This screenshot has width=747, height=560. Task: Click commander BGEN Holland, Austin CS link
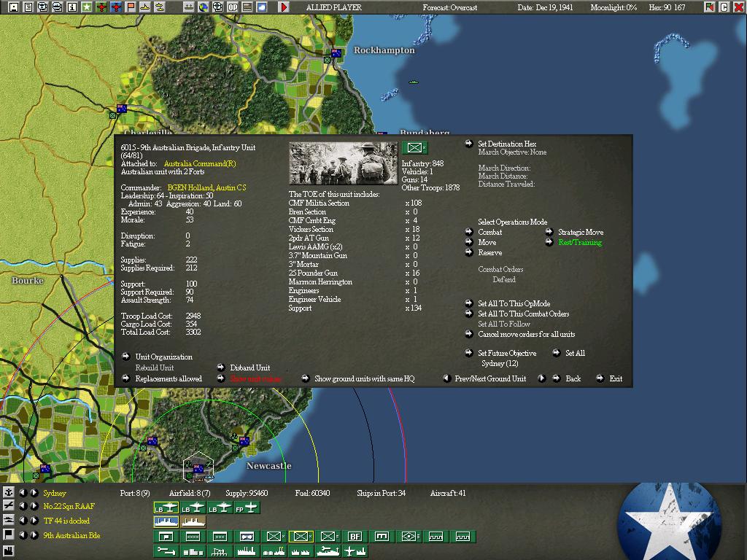[206, 188]
